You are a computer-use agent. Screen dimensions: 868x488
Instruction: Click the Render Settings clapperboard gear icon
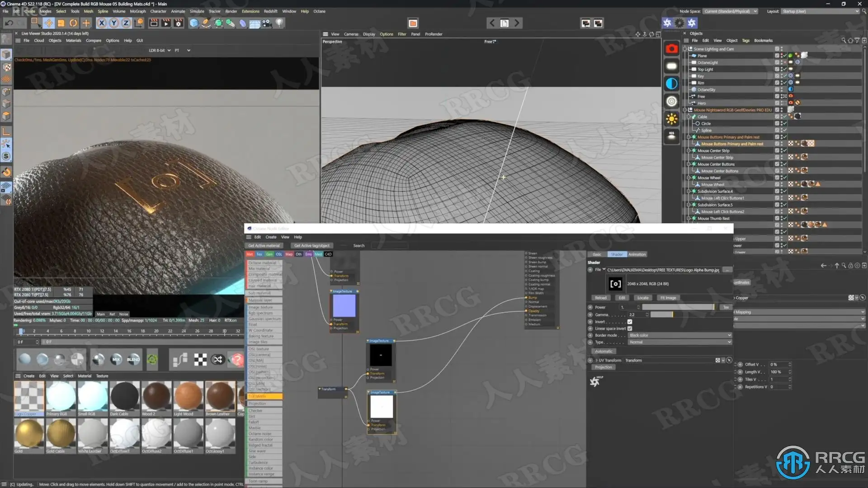pyautogui.click(x=179, y=23)
